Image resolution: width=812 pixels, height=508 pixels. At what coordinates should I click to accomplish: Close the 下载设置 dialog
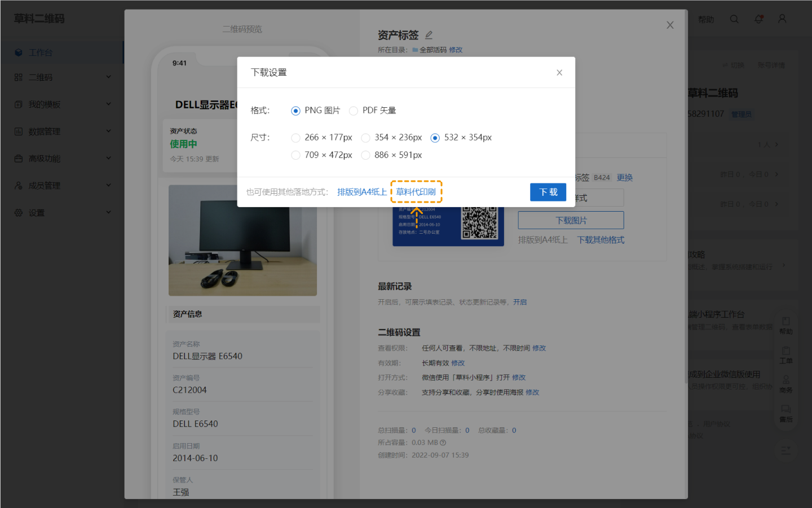click(559, 73)
